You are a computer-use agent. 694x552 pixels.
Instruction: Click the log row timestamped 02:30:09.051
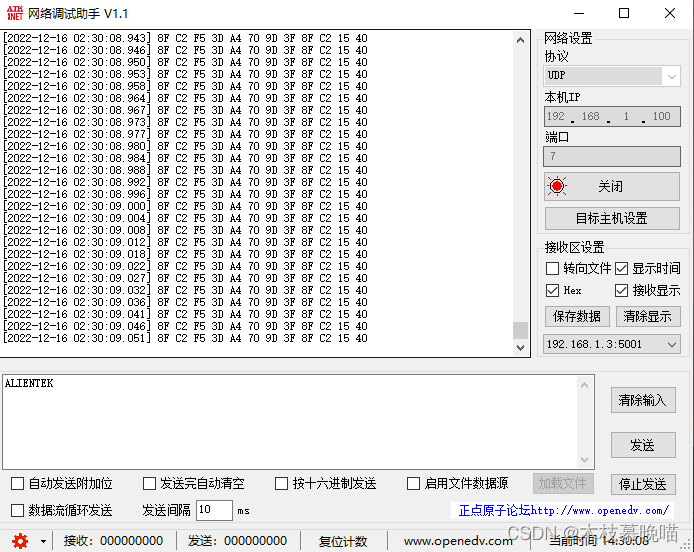pyautogui.click(x=185, y=338)
